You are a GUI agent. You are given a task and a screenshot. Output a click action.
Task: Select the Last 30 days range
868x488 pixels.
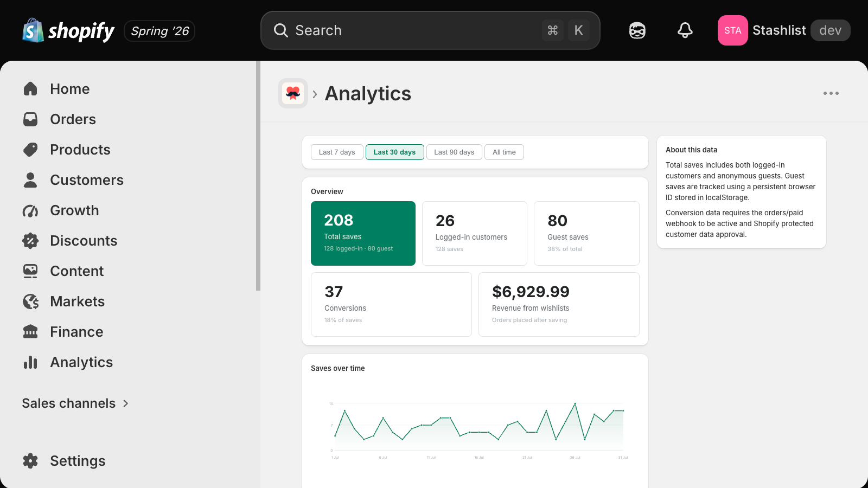394,152
